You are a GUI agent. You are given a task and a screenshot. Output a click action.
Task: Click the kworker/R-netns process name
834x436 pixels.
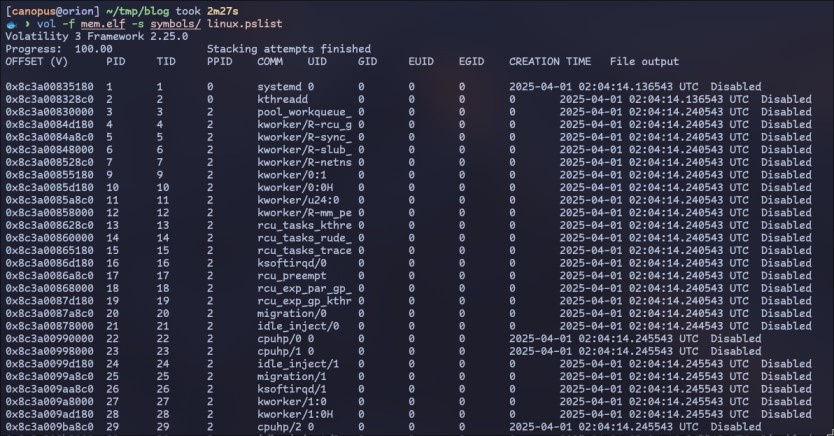tap(305, 162)
